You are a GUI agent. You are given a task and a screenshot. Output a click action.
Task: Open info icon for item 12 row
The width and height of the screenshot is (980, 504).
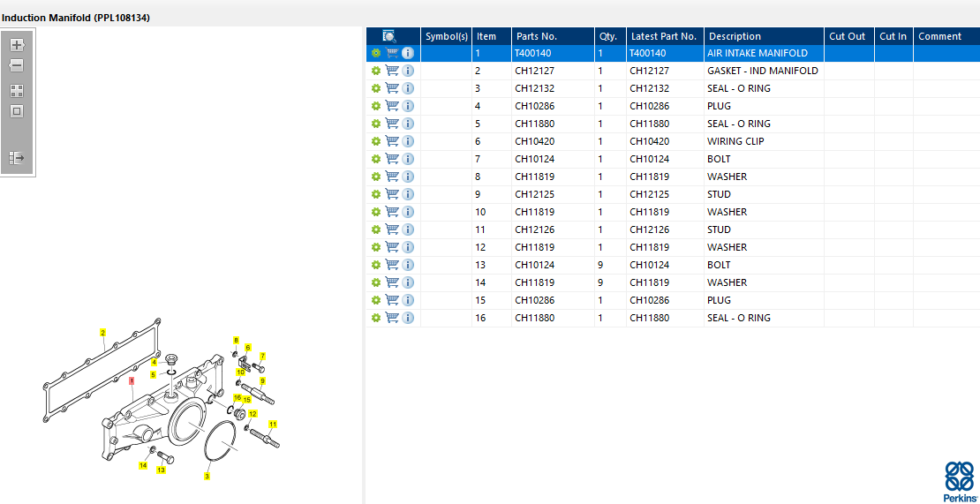click(x=408, y=246)
